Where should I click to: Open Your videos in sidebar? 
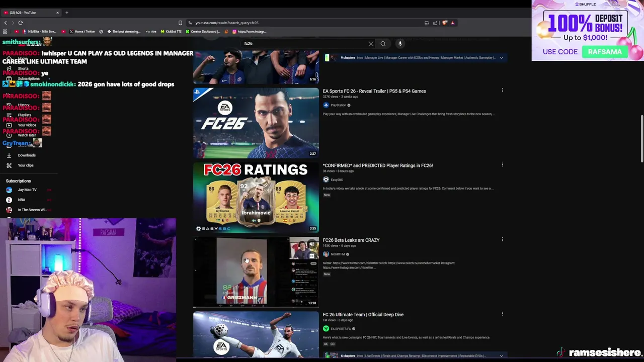click(x=27, y=125)
